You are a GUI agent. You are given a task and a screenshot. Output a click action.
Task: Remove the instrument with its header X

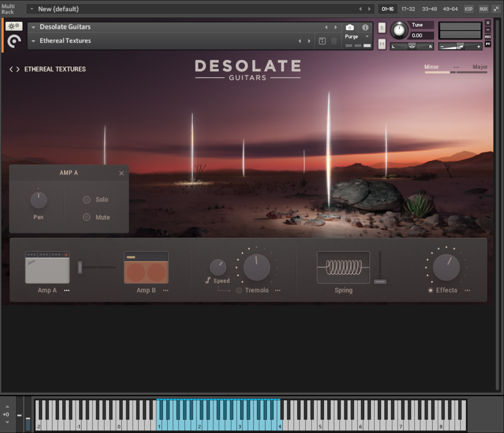488,23
